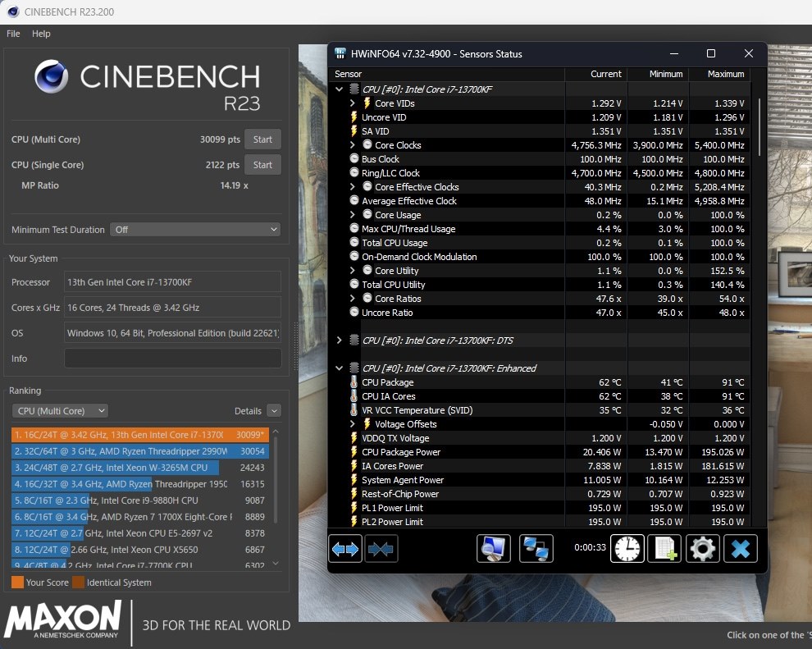This screenshot has width=812, height=649.
Task: Click the clock icon beside Uncore Ratio
Action: (x=354, y=312)
